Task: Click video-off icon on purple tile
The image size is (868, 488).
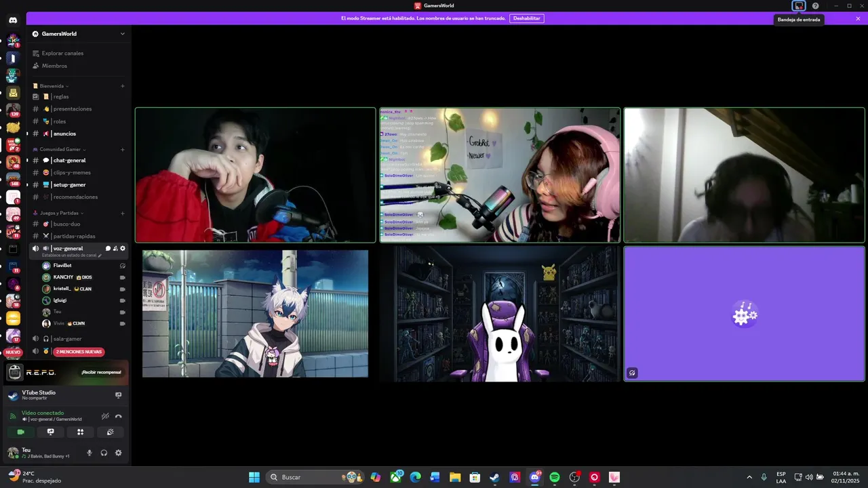Action: [x=632, y=373]
